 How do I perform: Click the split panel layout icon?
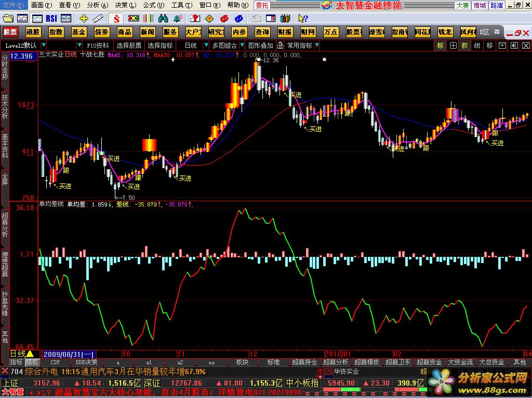[x=514, y=46]
